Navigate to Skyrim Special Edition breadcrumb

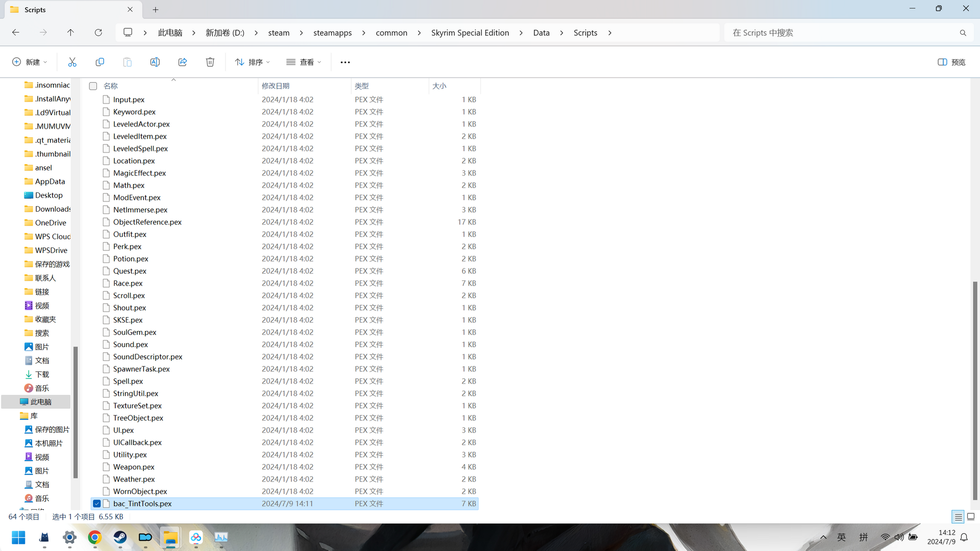(x=470, y=33)
